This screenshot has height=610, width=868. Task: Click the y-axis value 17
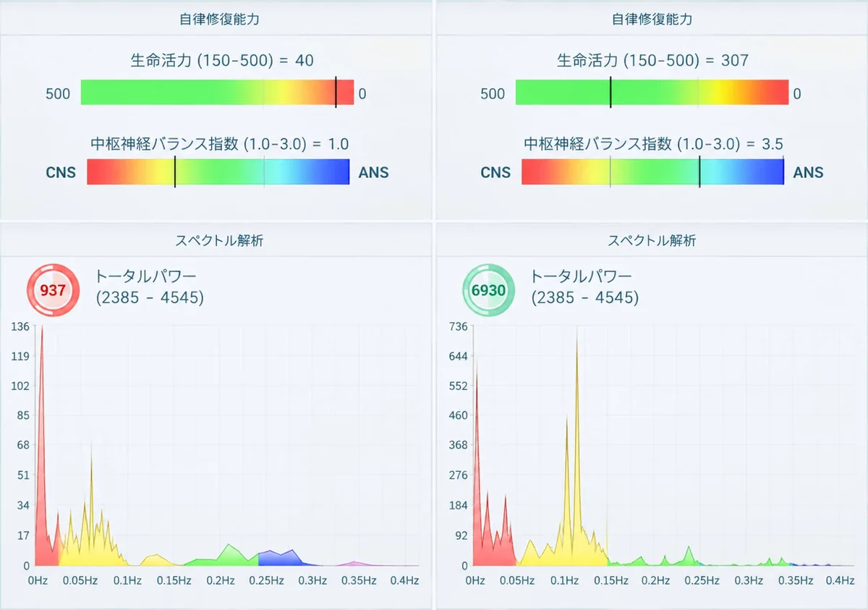tap(23, 535)
